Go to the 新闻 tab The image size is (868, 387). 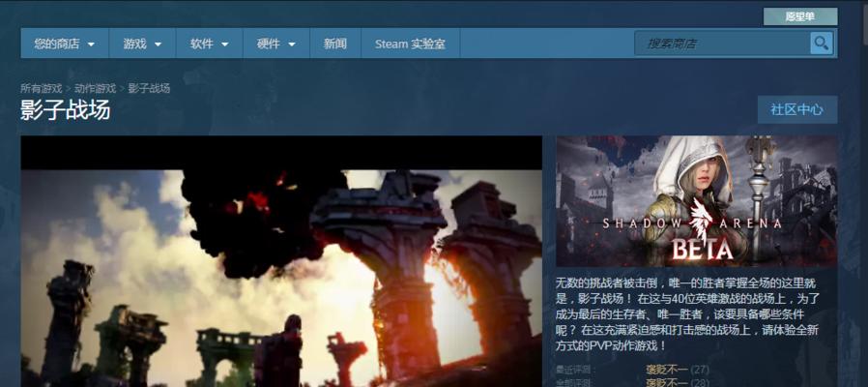pos(334,44)
